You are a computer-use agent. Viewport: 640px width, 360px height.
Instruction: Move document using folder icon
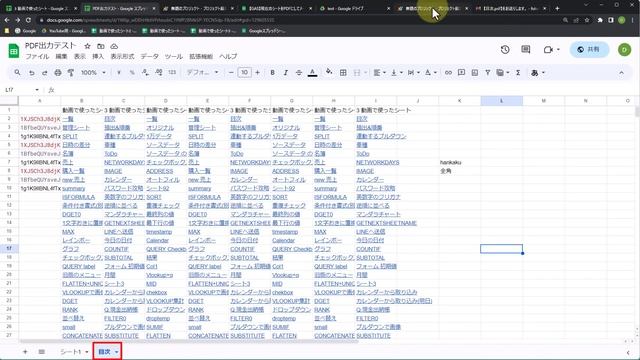click(101, 46)
